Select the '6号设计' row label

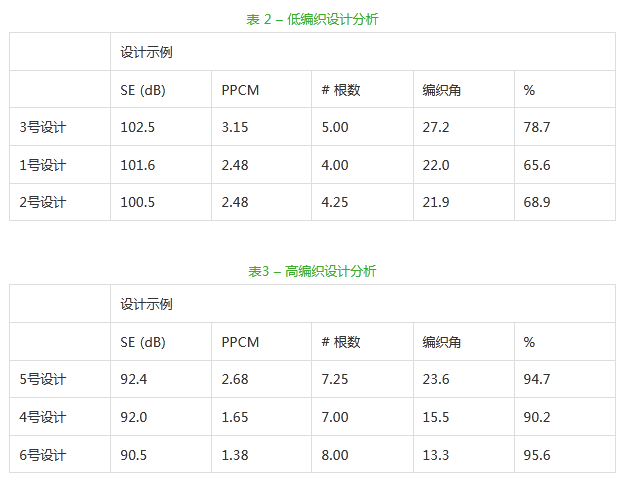click(43, 455)
